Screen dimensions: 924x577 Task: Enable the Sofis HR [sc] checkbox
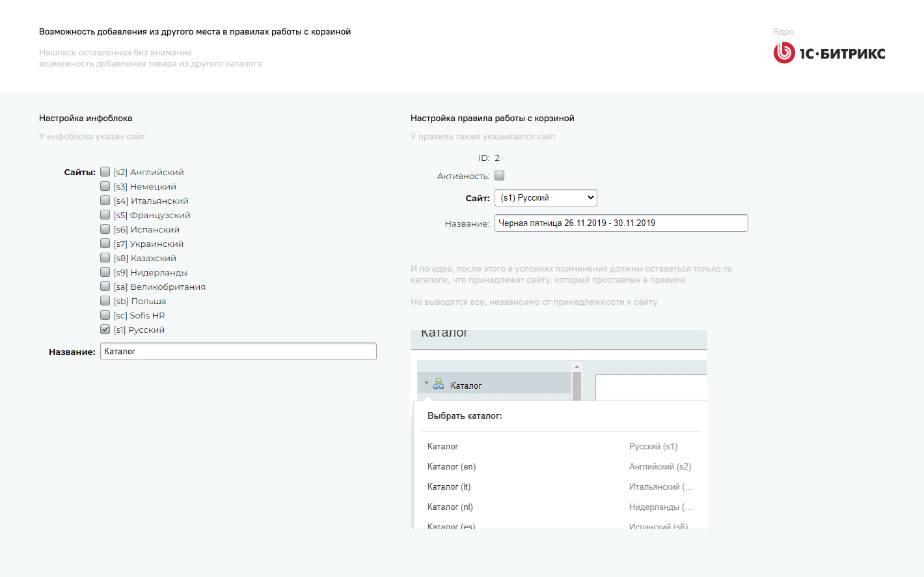coord(105,315)
